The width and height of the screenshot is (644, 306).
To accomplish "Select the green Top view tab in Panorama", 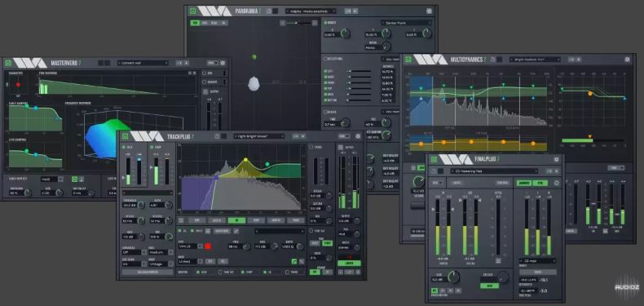I will [x=195, y=23].
